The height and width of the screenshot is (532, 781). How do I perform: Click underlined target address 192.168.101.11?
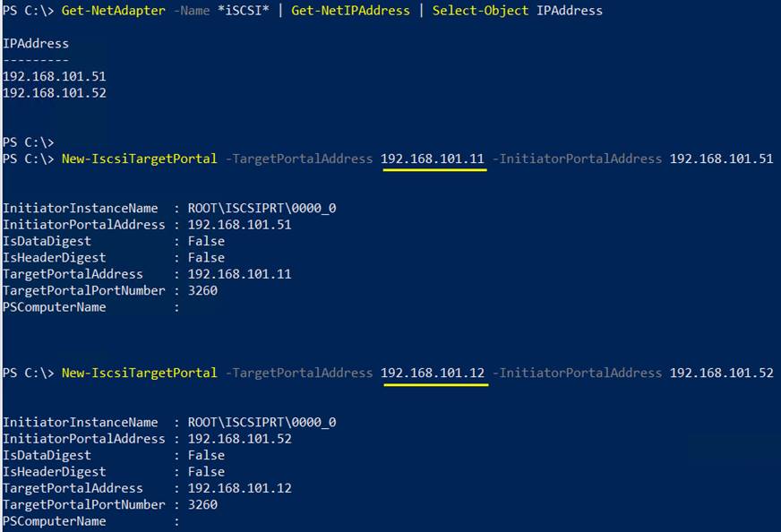click(x=433, y=159)
